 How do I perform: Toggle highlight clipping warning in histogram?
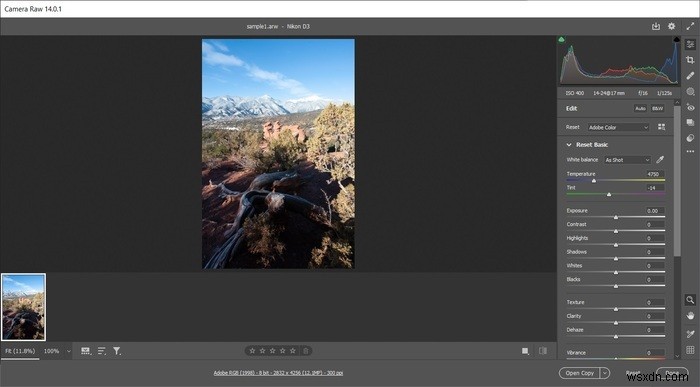676,40
